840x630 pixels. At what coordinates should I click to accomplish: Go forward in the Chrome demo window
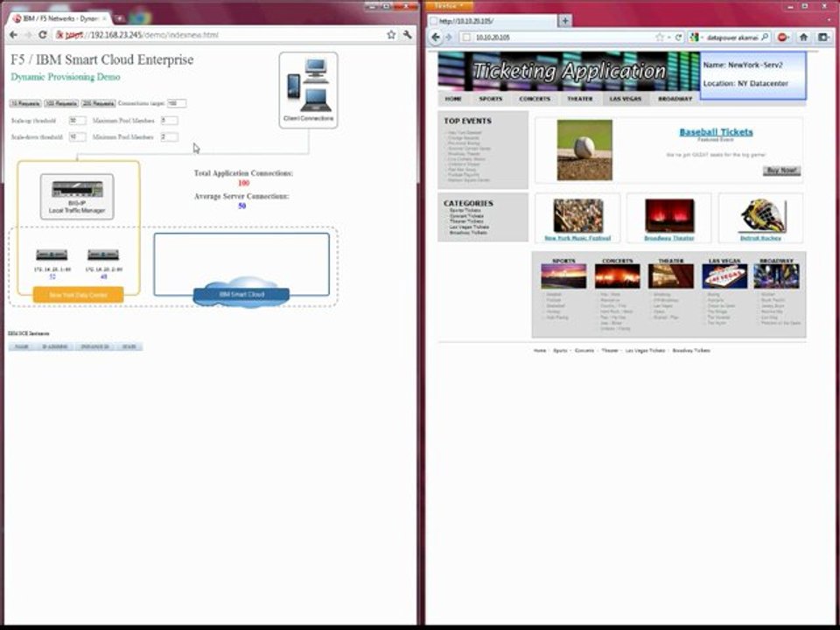[28, 35]
